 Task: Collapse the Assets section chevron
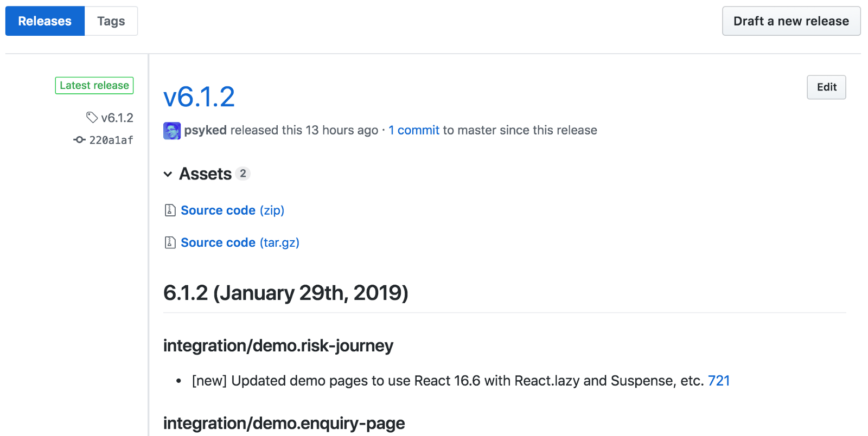coord(168,174)
